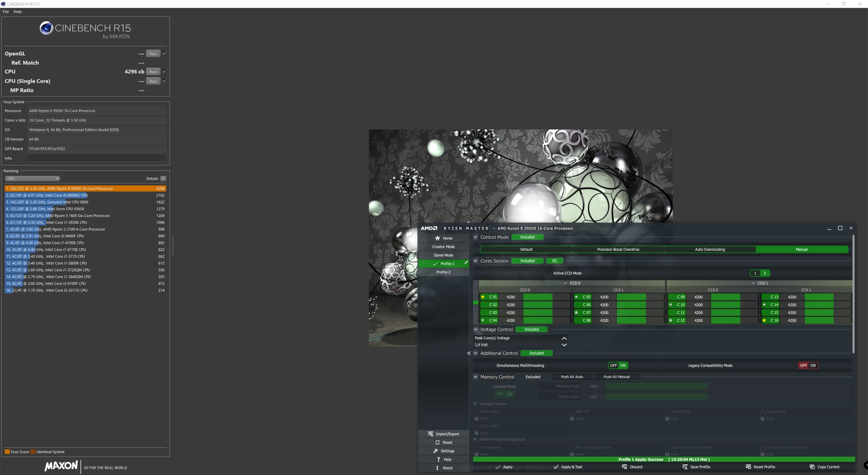868x475 pixels.
Task: Click the gold star on core C 01
Action: (483, 297)
